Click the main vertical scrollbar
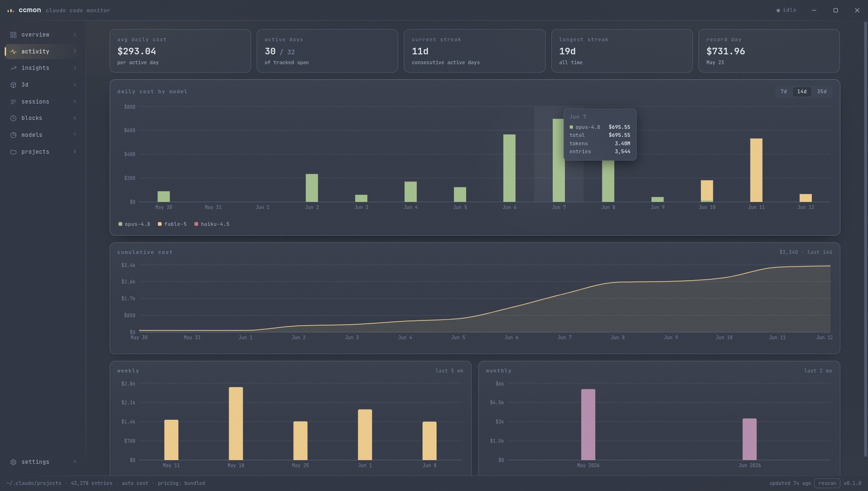The height and width of the screenshot is (491, 868). click(866, 239)
